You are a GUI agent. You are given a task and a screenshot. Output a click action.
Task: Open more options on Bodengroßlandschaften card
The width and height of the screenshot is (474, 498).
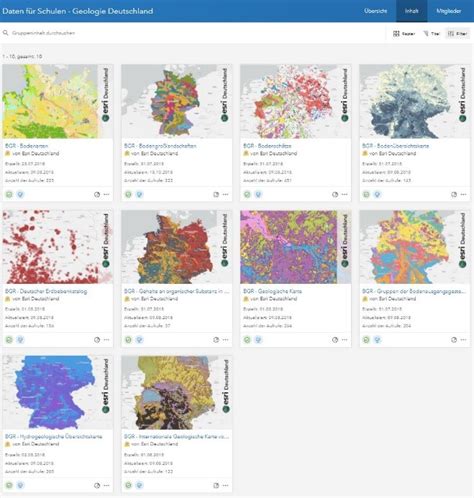pyautogui.click(x=226, y=194)
